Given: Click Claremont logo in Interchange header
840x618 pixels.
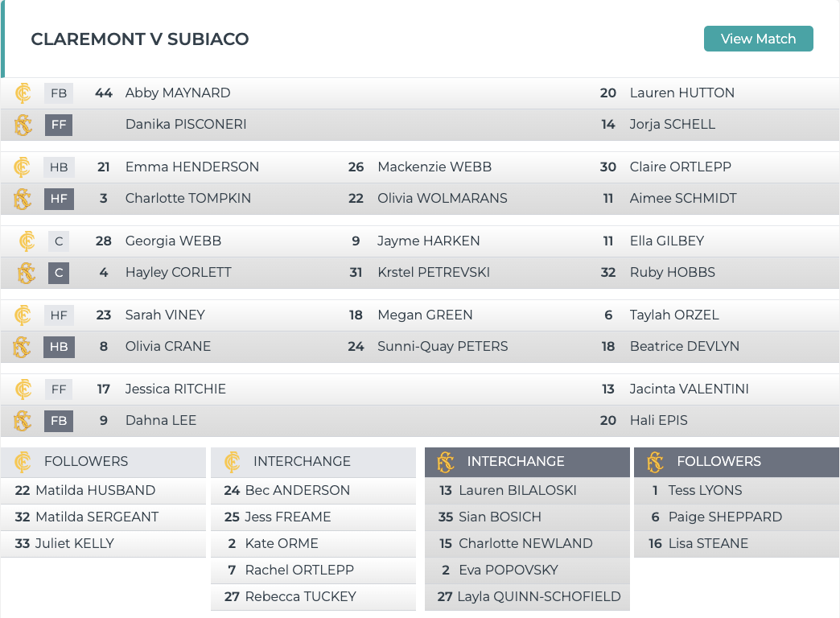Looking at the screenshot, I should pyautogui.click(x=233, y=462).
